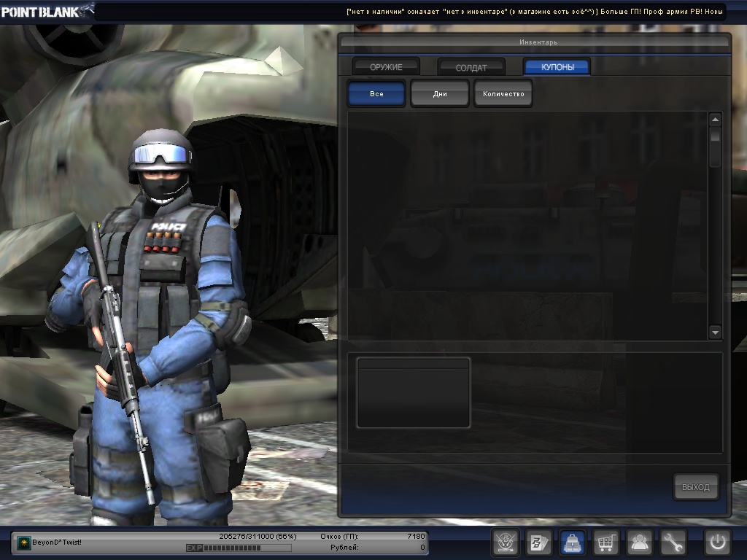747x560 pixels.
Task: Open settings with the wrench icon
Action: pyautogui.click(x=673, y=542)
